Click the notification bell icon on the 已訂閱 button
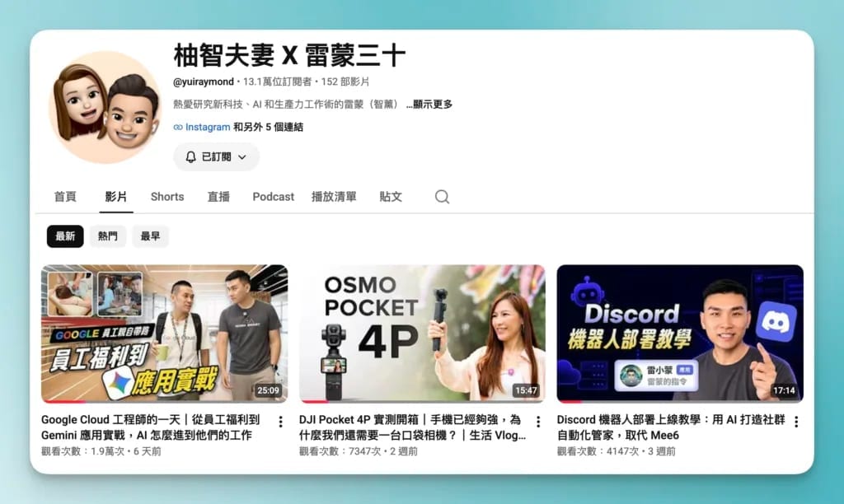Screen dimensions: 844x504 (x=190, y=157)
